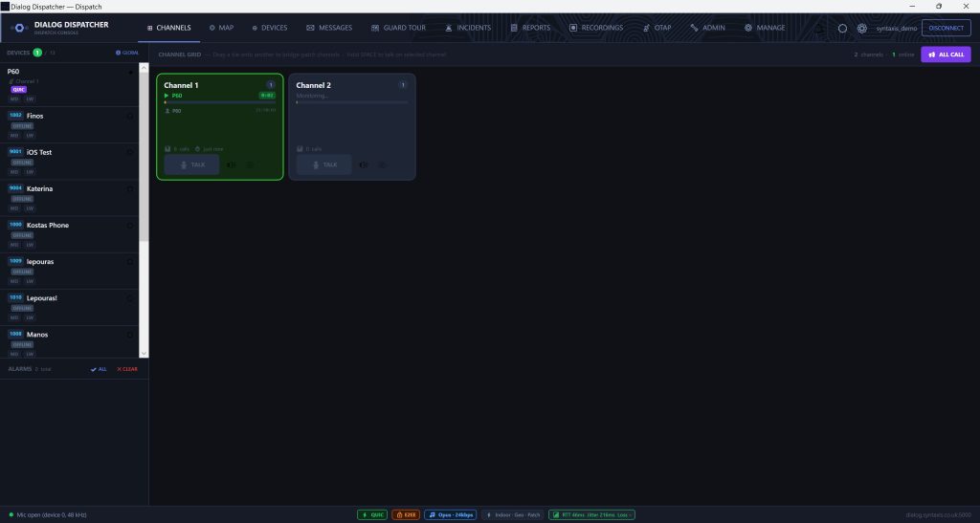Click the down arrow of devices scrollbar
The image size is (980, 523).
(144, 353)
